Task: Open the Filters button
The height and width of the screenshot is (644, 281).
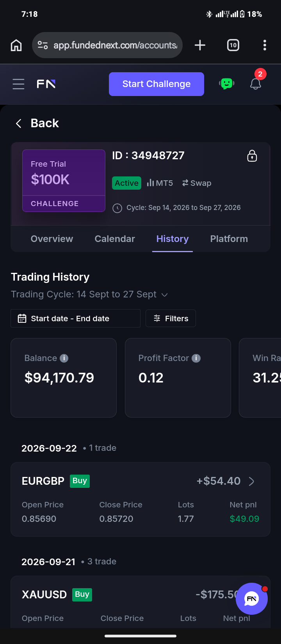Action: pyautogui.click(x=171, y=318)
